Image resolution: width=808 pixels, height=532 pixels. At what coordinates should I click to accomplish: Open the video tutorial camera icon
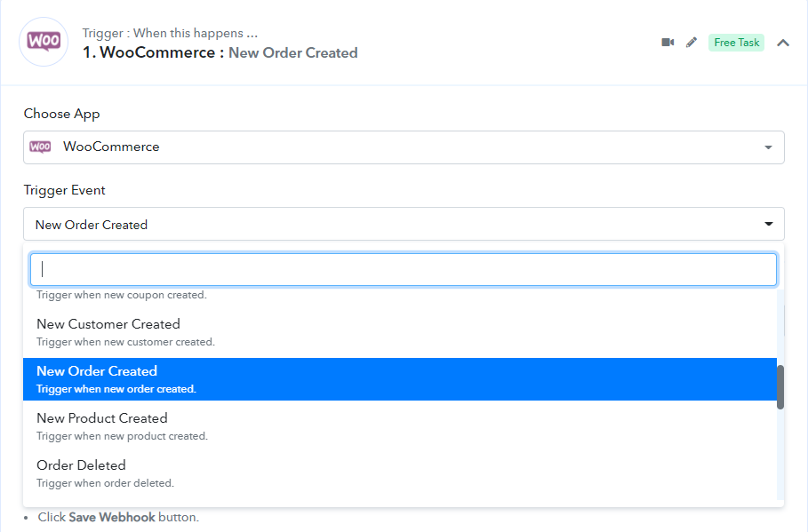pyautogui.click(x=668, y=43)
